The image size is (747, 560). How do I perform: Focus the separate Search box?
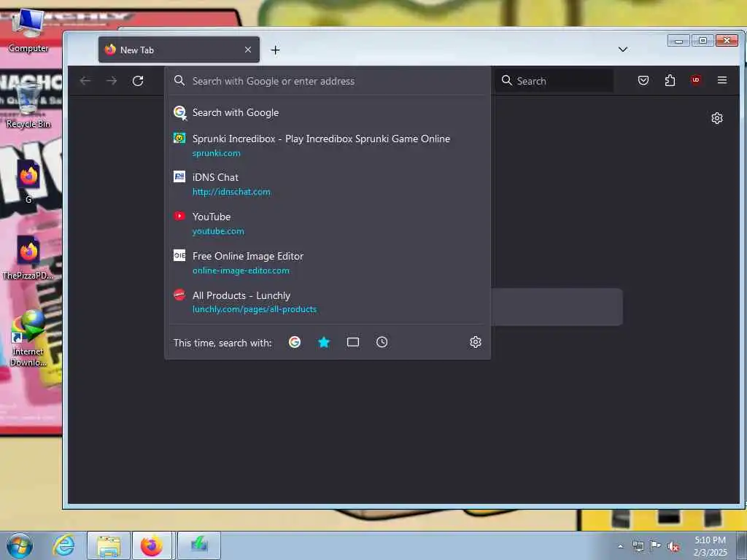coord(554,81)
